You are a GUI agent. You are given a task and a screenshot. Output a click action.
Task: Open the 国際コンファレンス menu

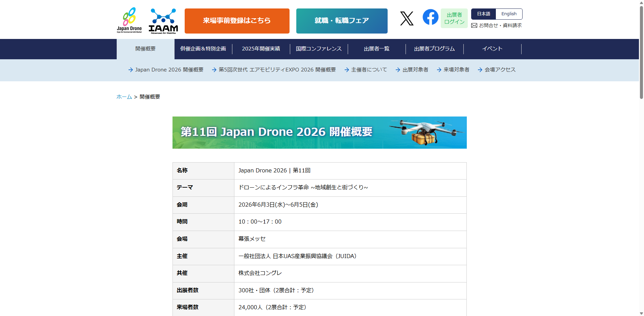pyautogui.click(x=319, y=49)
